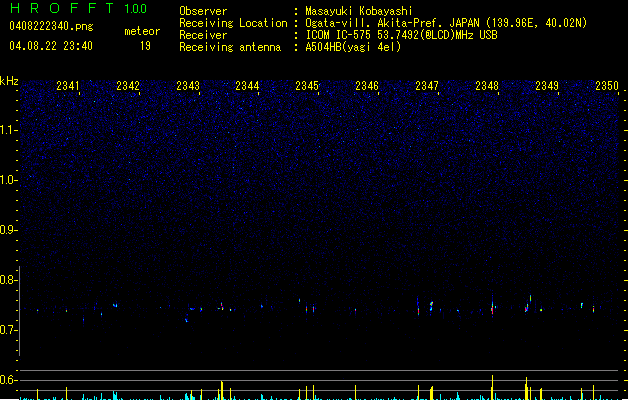Click the 2342 time marker

pos(128,86)
